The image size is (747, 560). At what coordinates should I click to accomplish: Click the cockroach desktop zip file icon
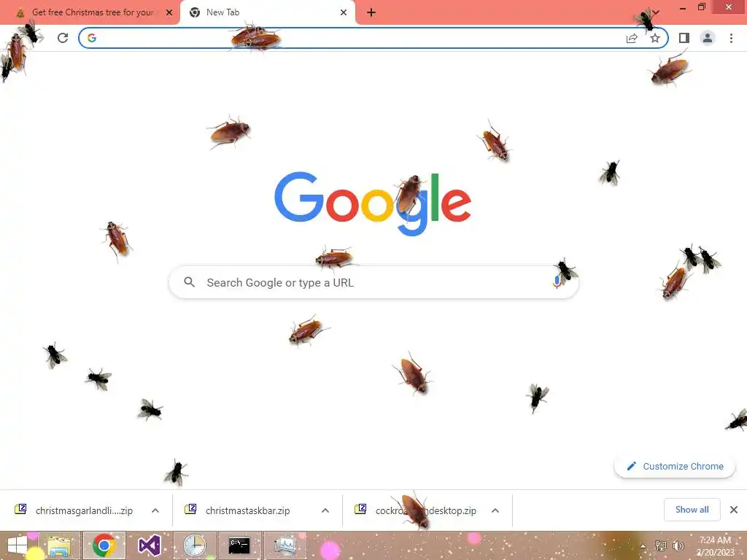[x=360, y=510]
